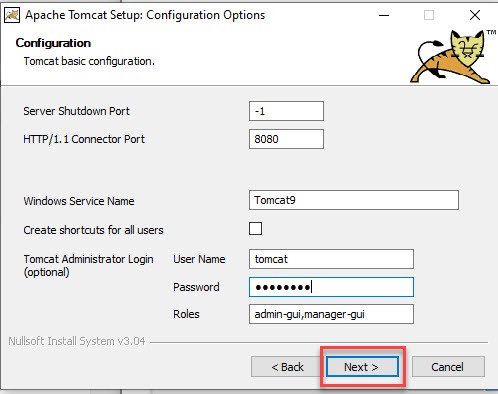The height and width of the screenshot is (394, 498).
Task: Go back with the < Back button
Action: tap(287, 367)
